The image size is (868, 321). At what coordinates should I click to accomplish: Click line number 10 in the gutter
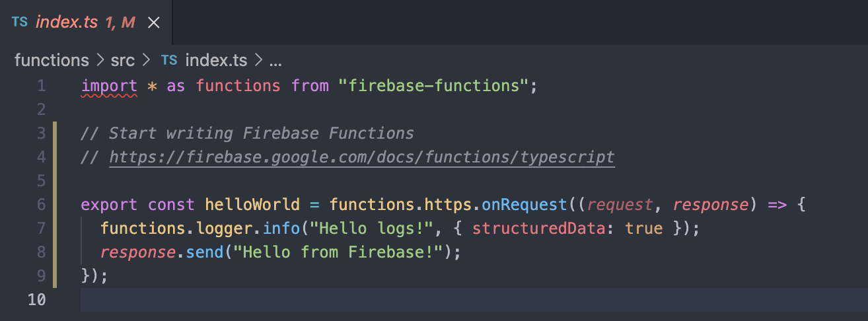point(38,300)
